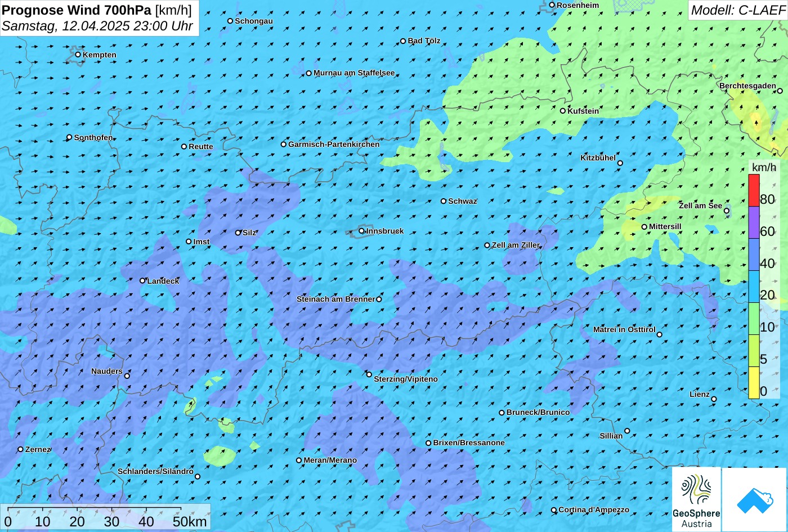The image size is (788, 532).
Task: Click the Kempten city marker
Action: [78, 55]
